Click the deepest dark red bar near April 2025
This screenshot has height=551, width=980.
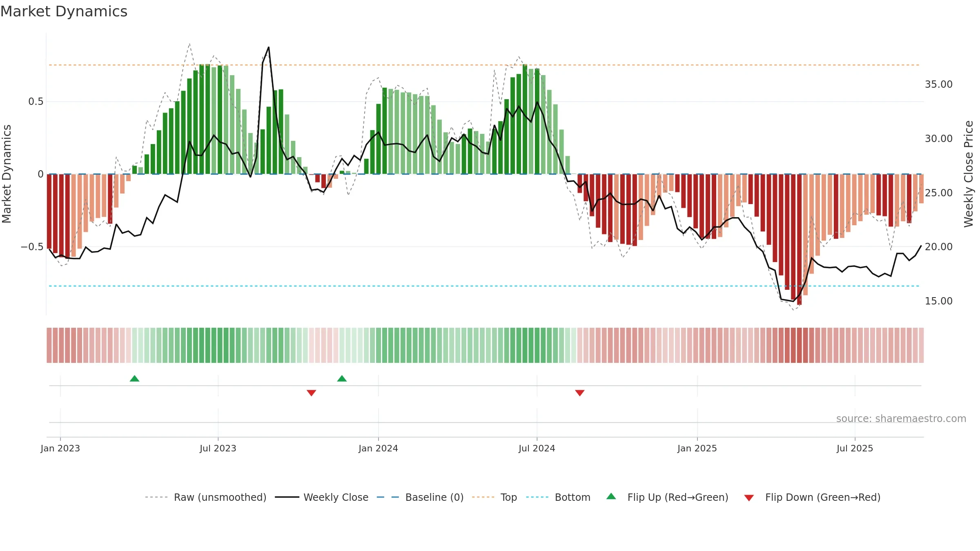coord(799,240)
